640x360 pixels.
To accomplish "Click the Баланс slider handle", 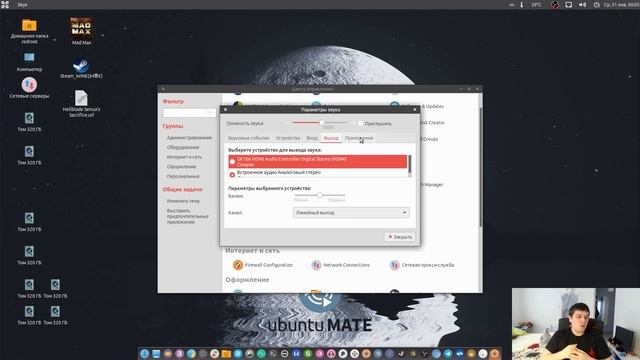I will pyautogui.click(x=320, y=195).
